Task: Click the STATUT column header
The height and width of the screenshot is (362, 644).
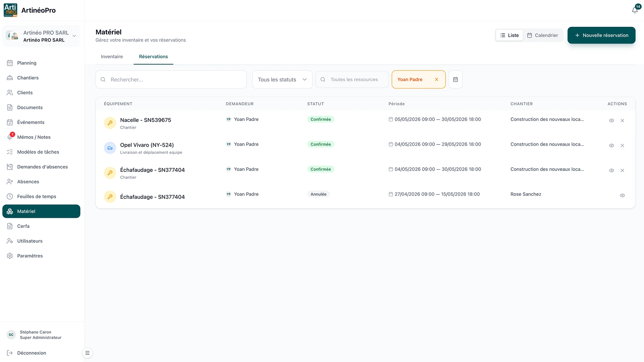Action: [x=315, y=104]
